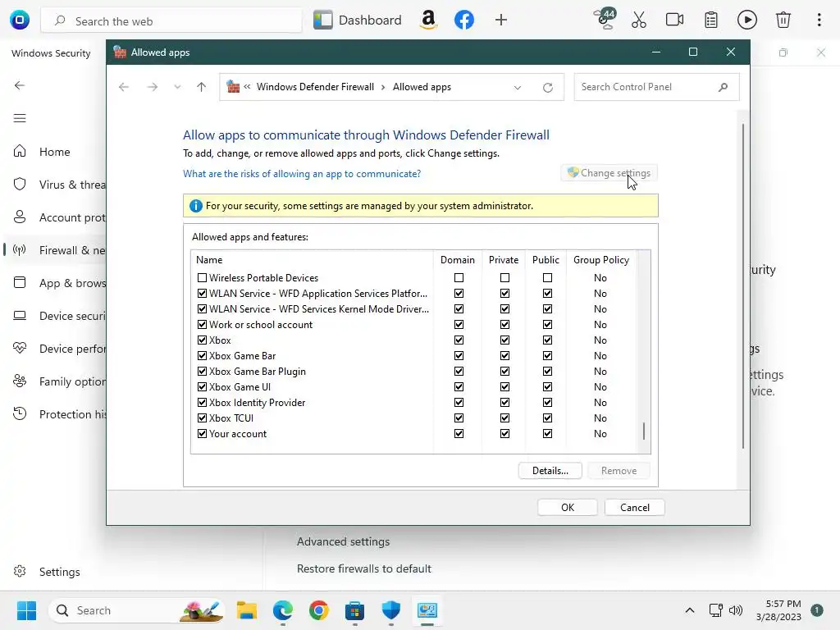Start the video camera recorder icon
Viewport: 840px width, 630px height.
[x=674, y=20]
